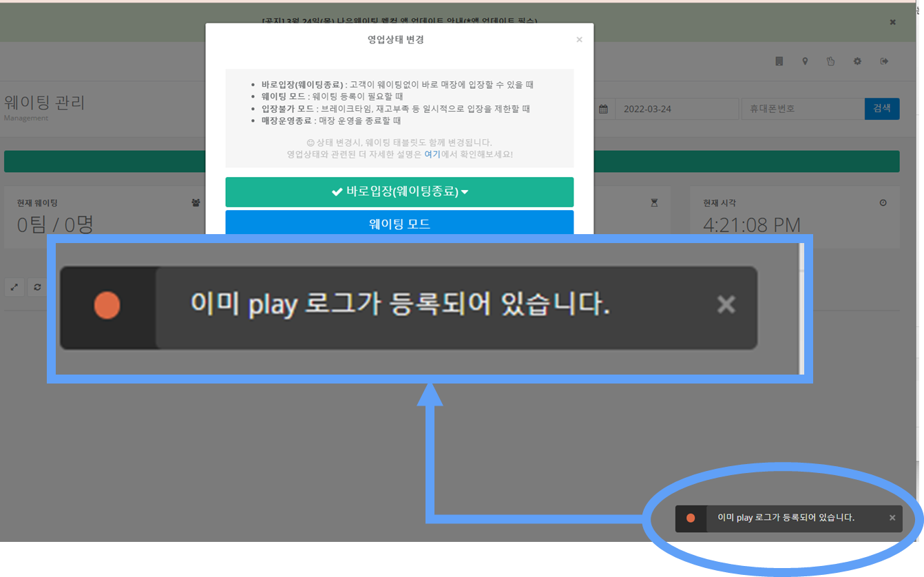
Task: Select the 현재 시각 card label
Action: tap(720, 203)
